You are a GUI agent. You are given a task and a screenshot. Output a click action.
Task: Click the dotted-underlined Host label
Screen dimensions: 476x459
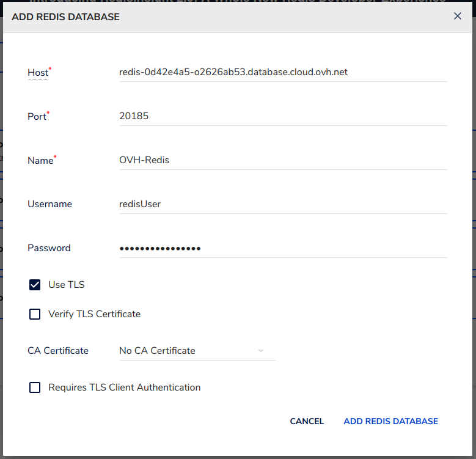click(x=37, y=73)
